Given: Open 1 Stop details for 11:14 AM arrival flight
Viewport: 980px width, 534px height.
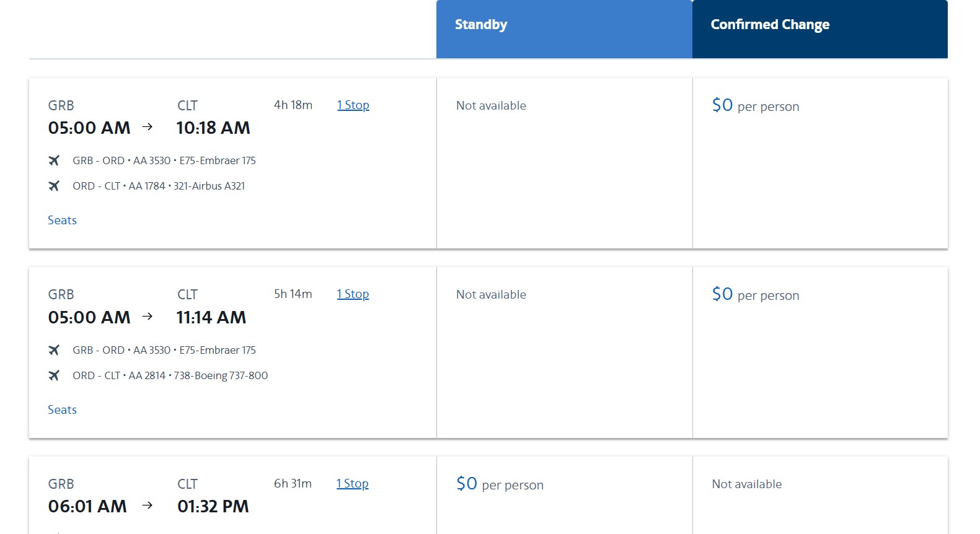Looking at the screenshot, I should [x=353, y=294].
